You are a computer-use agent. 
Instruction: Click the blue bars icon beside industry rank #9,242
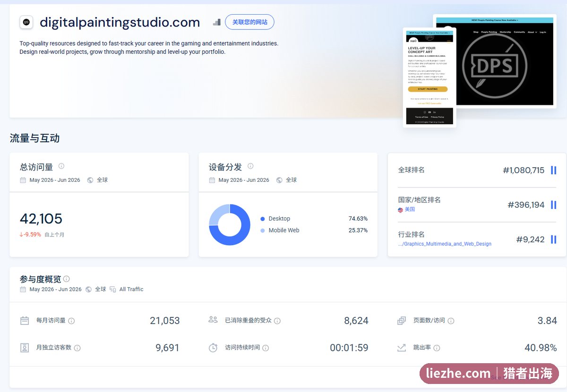(554, 239)
